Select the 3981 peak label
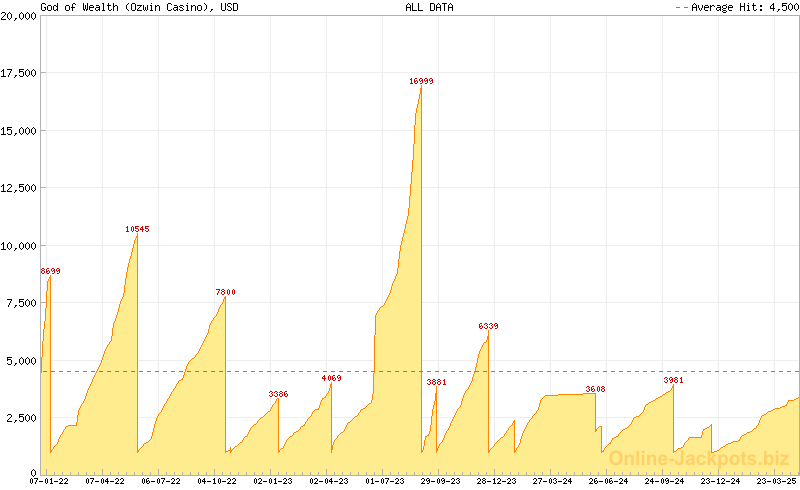 point(673,380)
